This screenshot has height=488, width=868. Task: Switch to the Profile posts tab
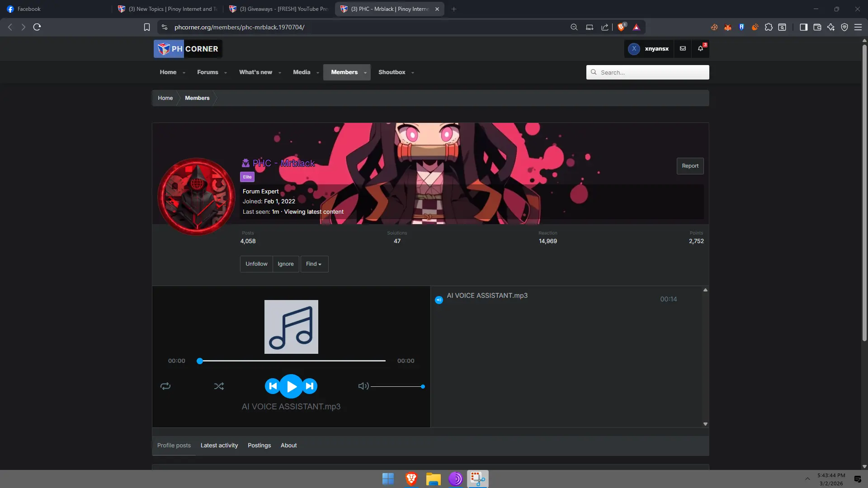174,446
